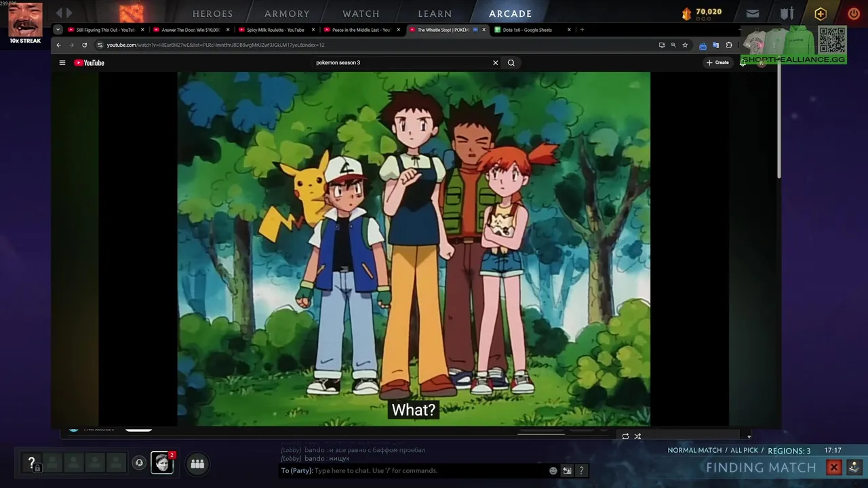Viewport: 868px width, 488px height.
Task: Open Chrome extensions puzzle icon
Action: [x=729, y=45]
